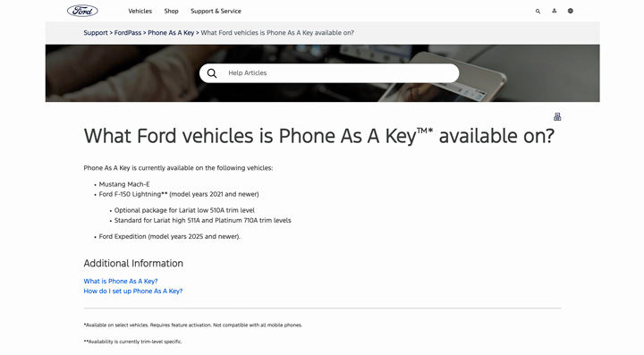Click the hero banner image
This screenshot has height=355, width=644.
coord(322,73)
